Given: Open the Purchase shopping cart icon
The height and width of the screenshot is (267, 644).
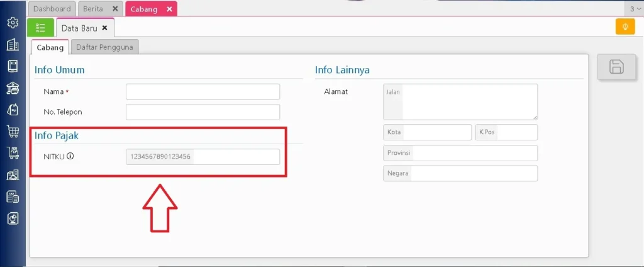Looking at the screenshot, I should pos(13,132).
